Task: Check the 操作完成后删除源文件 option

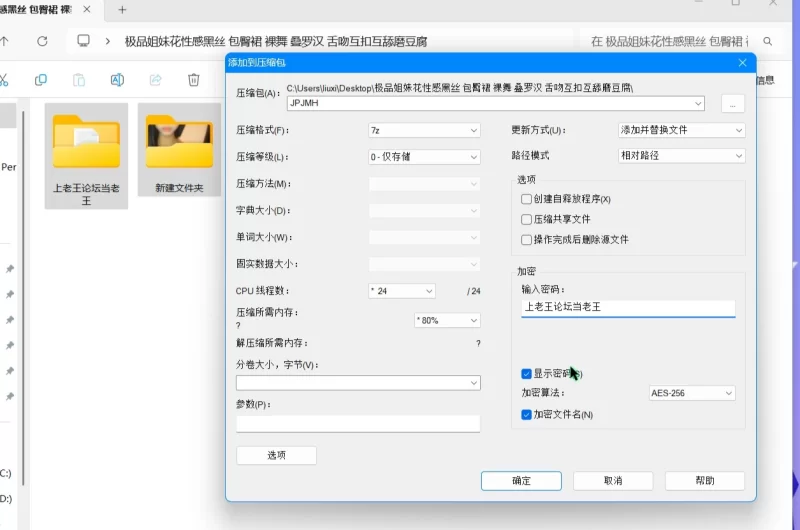Action: point(526,240)
